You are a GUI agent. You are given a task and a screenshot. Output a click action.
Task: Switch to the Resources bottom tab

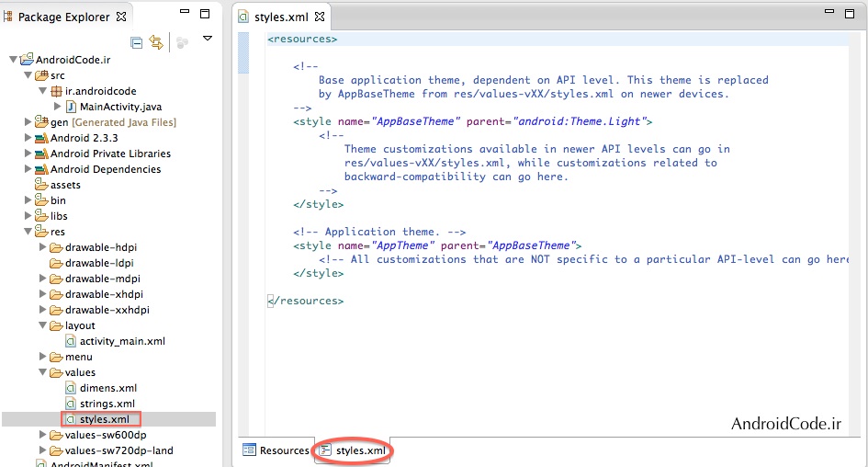276,450
